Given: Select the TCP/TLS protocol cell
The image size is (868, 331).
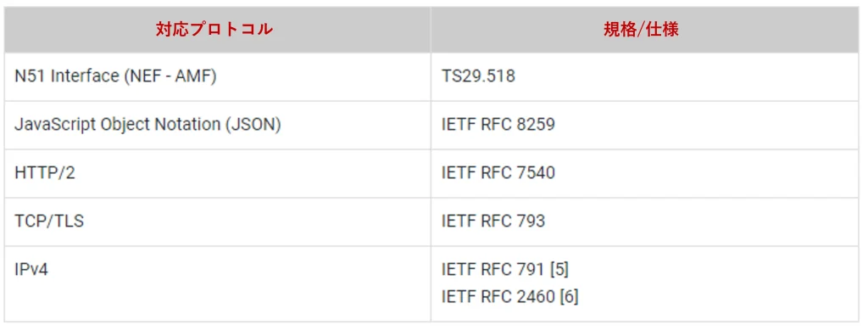Looking at the screenshot, I should pyautogui.click(x=217, y=222).
